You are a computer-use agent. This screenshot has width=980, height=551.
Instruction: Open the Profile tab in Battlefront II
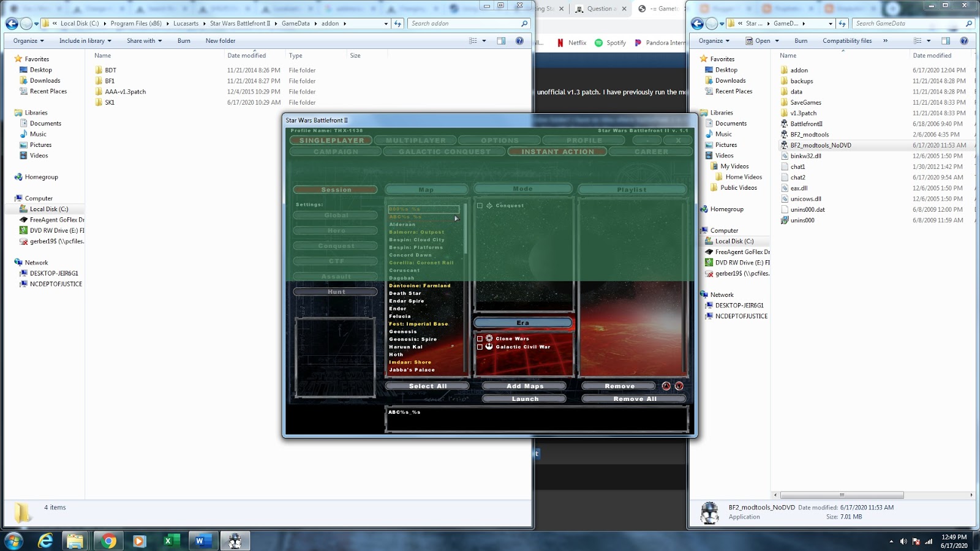pyautogui.click(x=584, y=140)
